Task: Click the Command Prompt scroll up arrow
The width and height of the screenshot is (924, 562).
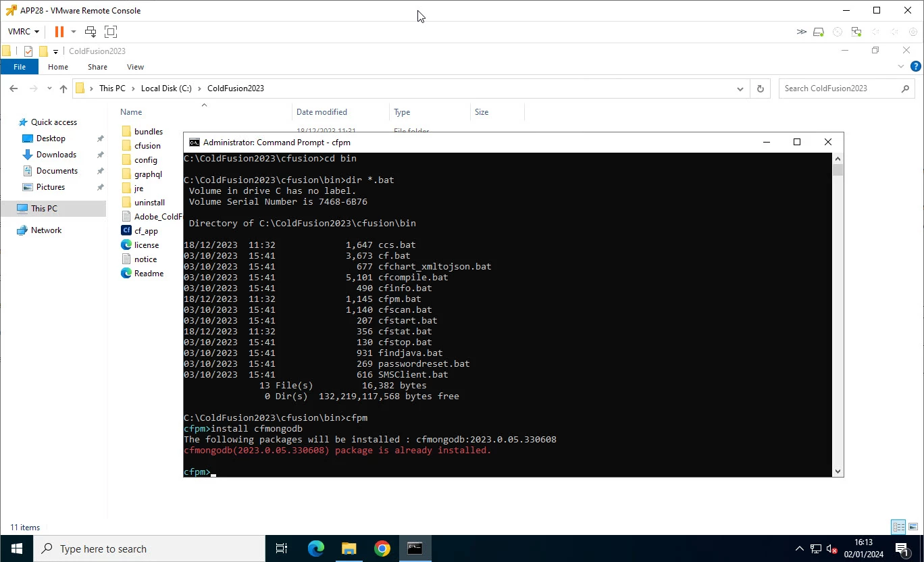Action: click(838, 159)
